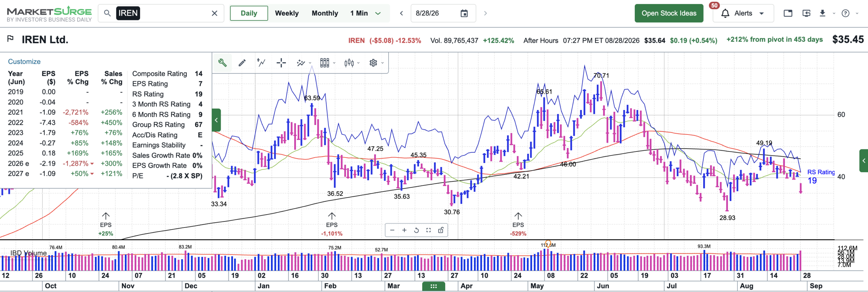The height and width of the screenshot is (292, 868).
Task: Expand the 1 Min interval dropdown
Action: point(378,13)
